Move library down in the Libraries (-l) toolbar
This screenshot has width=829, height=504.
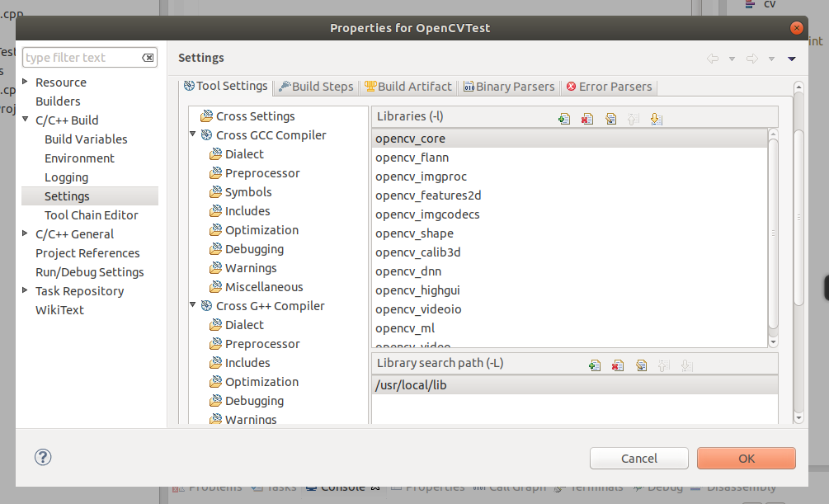point(656,119)
